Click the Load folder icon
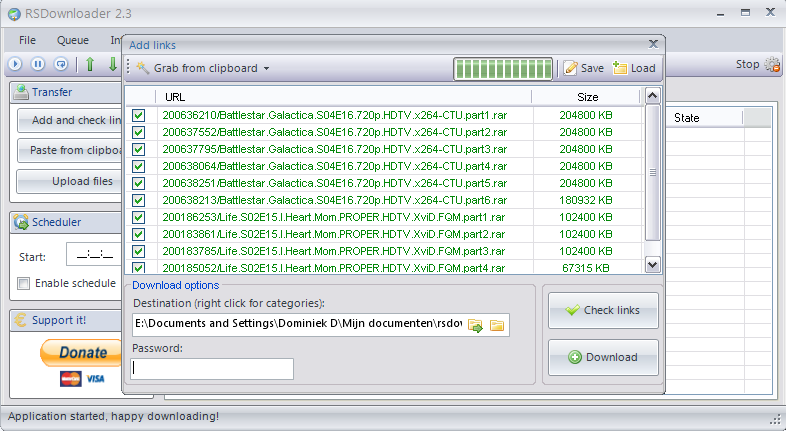786x431 pixels. [x=620, y=68]
